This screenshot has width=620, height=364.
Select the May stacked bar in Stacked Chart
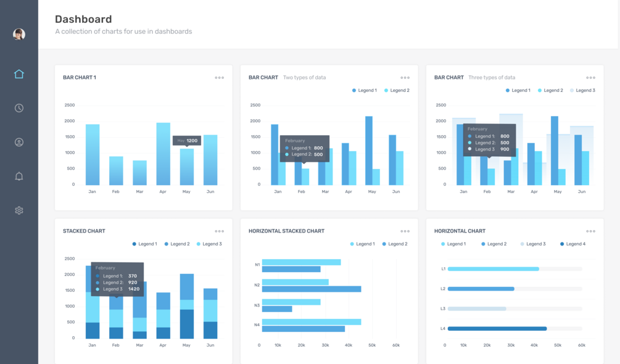[187, 306]
